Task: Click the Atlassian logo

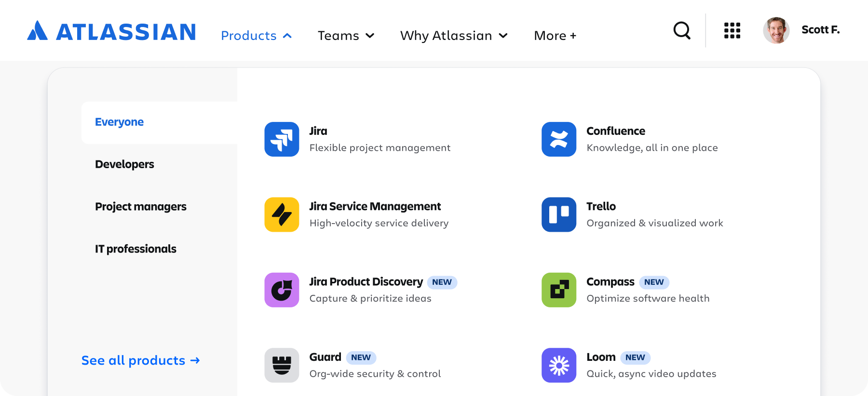Action: [111, 31]
